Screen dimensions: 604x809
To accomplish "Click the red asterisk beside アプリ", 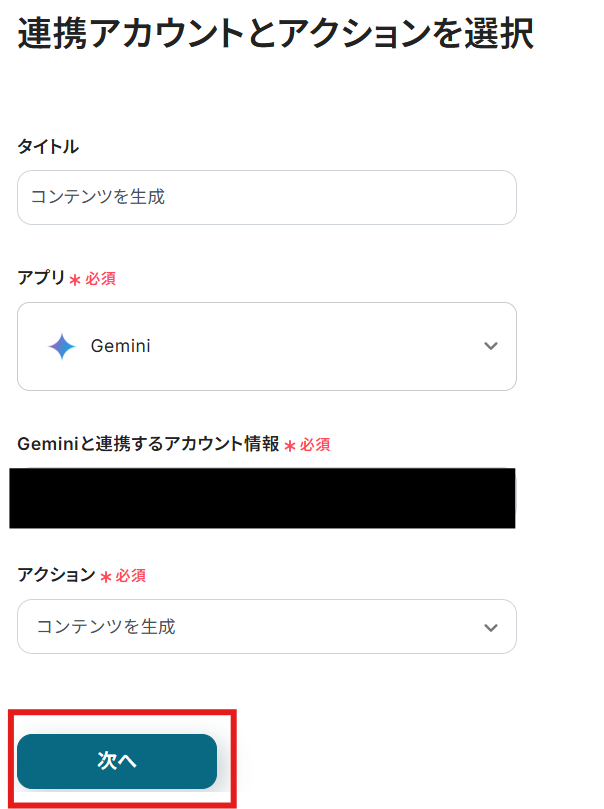I will coord(75,280).
